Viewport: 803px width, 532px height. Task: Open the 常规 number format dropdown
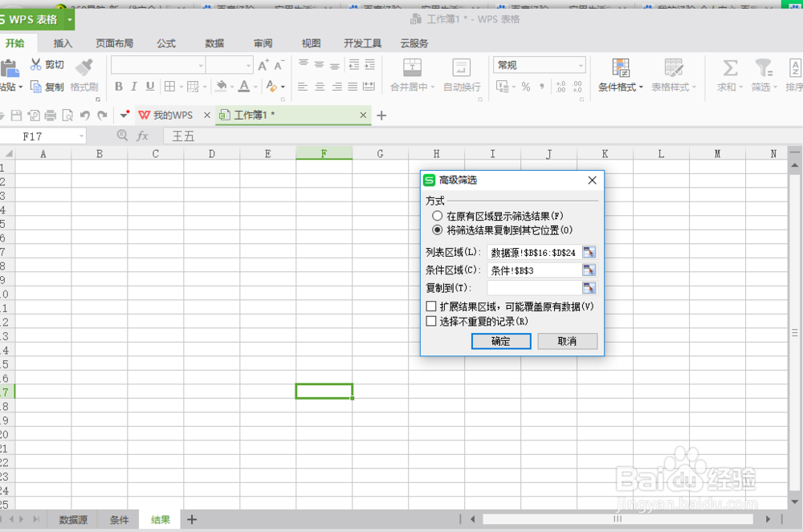tap(581, 66)
